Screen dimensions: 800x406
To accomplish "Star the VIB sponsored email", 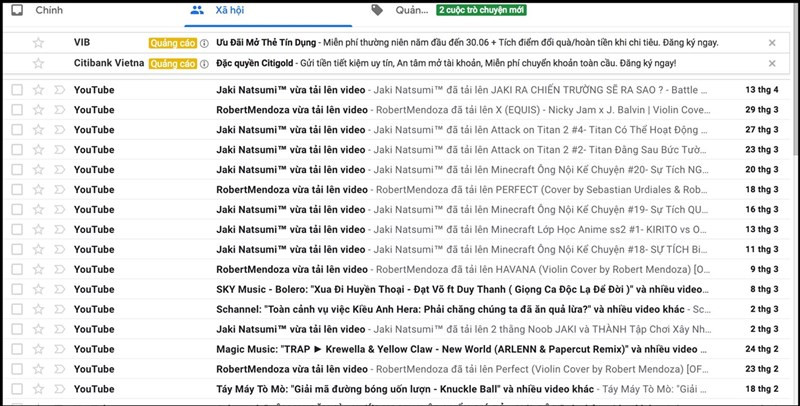I will (x=38, y=43).
